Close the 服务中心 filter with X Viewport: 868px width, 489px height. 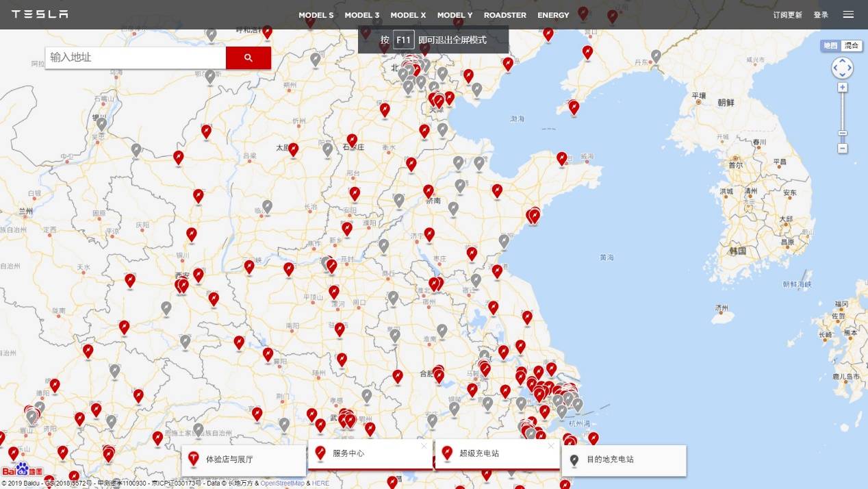[424, 447]
